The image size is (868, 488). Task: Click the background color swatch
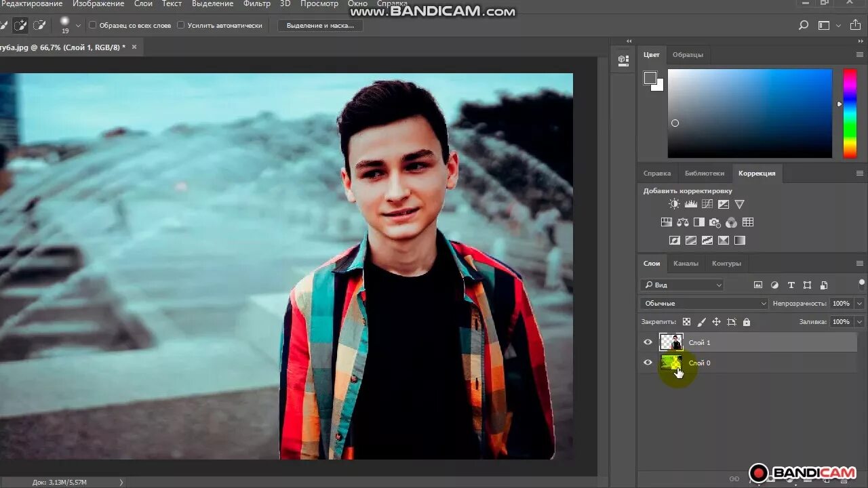[658, 86]
